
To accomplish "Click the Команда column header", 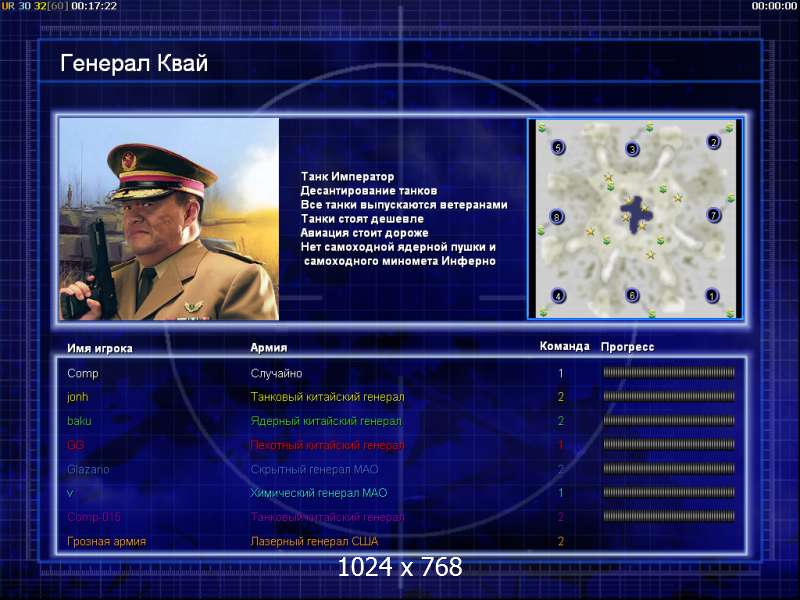I will [564, 346].
